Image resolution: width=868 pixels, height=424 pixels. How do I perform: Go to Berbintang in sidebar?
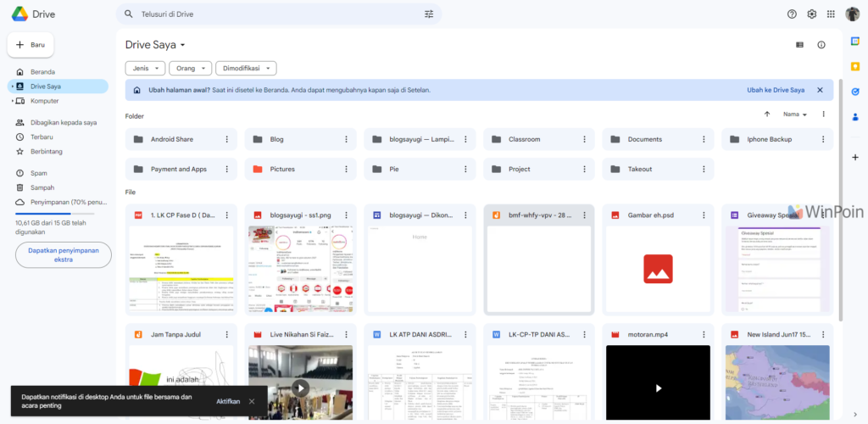46,151
